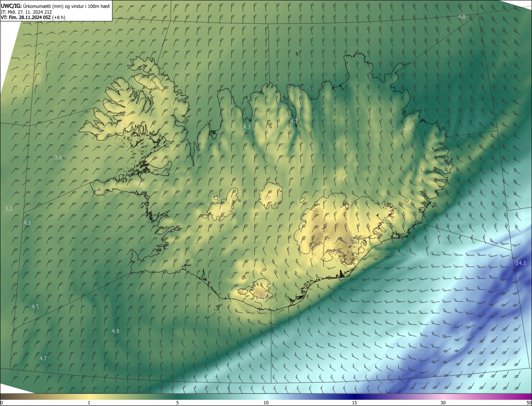
Task: Click the '4.8' value label
Action: (x=116, y=331)
